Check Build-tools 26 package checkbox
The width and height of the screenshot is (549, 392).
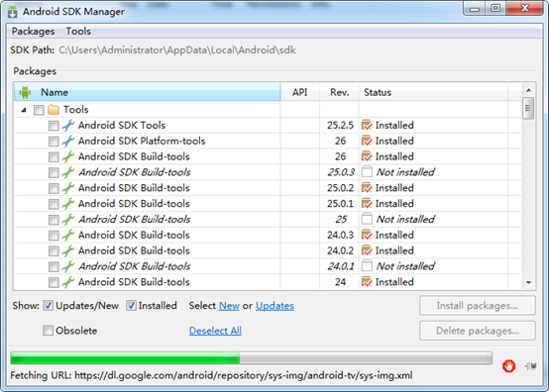point(54,157)
